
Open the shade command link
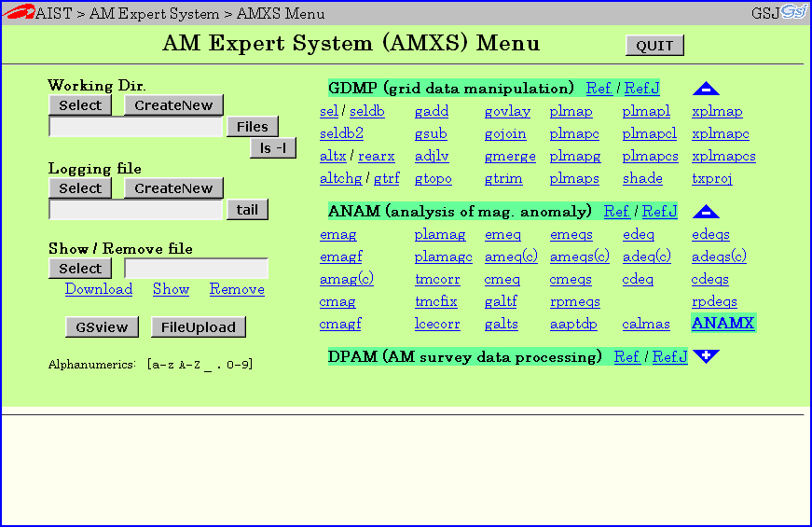(x=642, y=179)
